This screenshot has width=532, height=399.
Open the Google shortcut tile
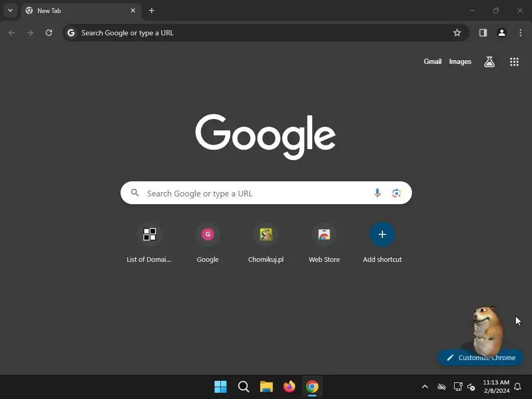208,243
